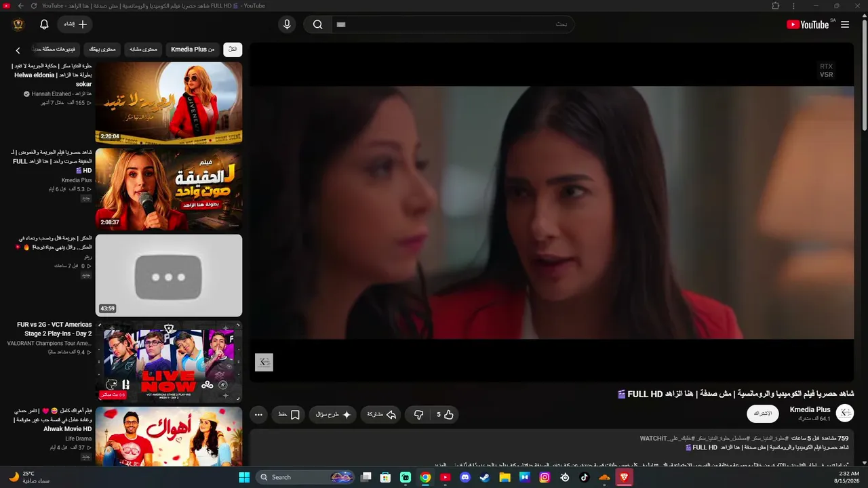Image resolution: width=868 pixels, height=488 pixels.
Task: Switch to Chrome on the taskbar
Action: pyautogui.click(x=425, y=477)
